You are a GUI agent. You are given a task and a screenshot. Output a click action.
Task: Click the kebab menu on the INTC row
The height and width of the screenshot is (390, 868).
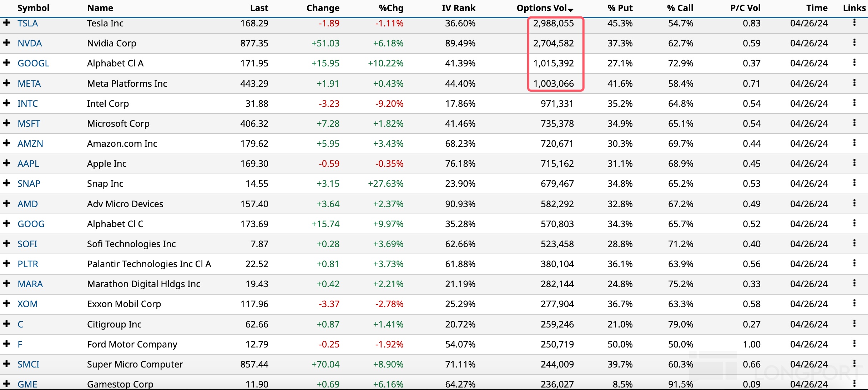[854, 103]
